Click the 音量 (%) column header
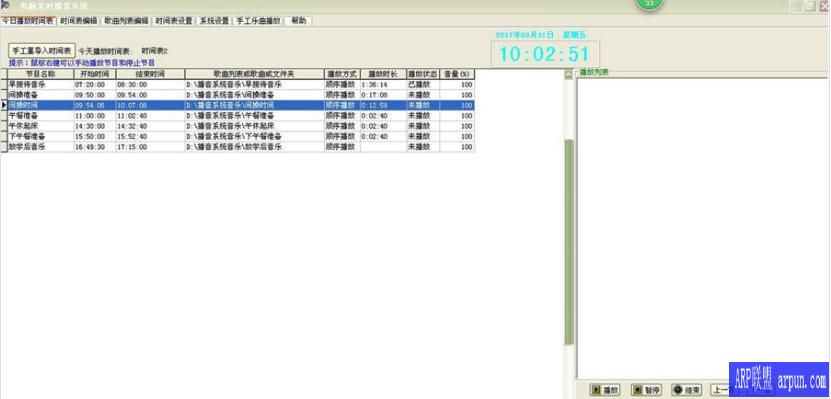The height and width of the screenshot is (399, 831). [457, 74]
